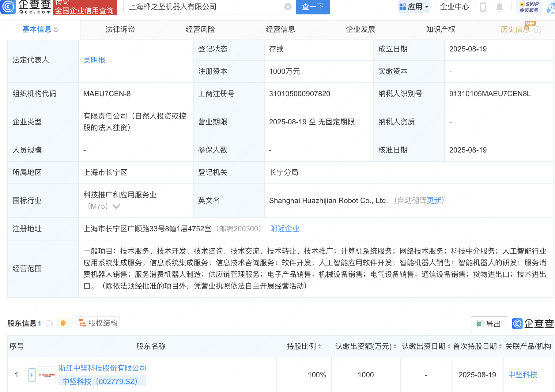Click the orange alert bell by 股东信息

point(63,323)
